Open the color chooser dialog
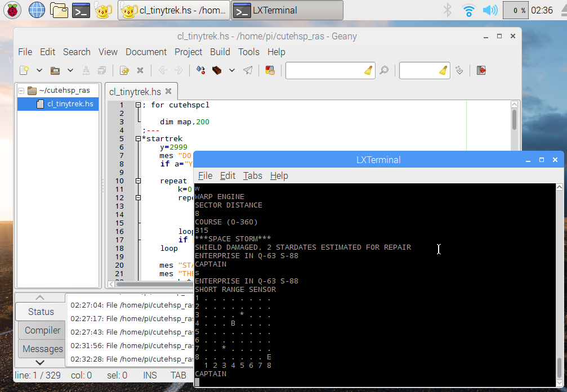567x392 pixels. click(270, 70)
